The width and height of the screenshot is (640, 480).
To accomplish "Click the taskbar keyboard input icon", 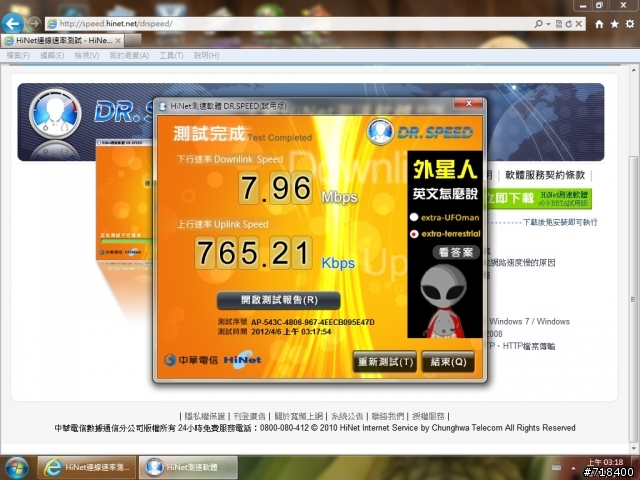I will point(556,467).
